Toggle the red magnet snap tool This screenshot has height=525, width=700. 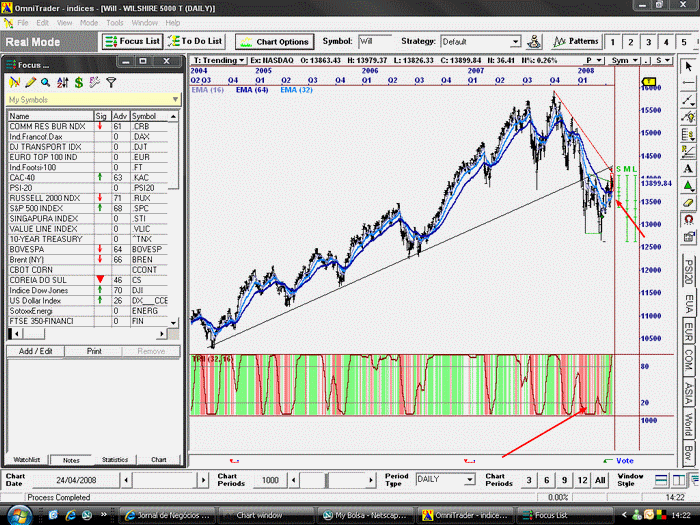[x=688, y=219]
